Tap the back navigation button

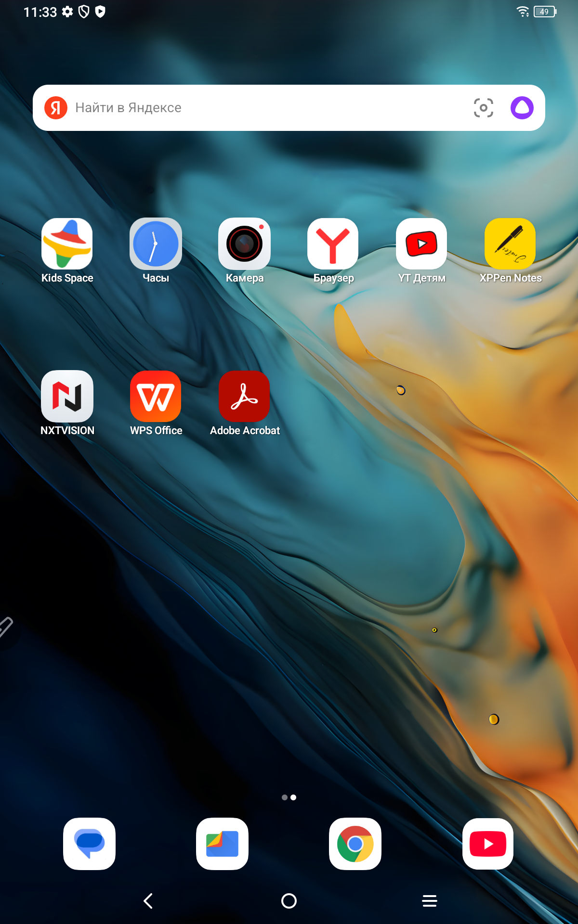pos(148,901)
